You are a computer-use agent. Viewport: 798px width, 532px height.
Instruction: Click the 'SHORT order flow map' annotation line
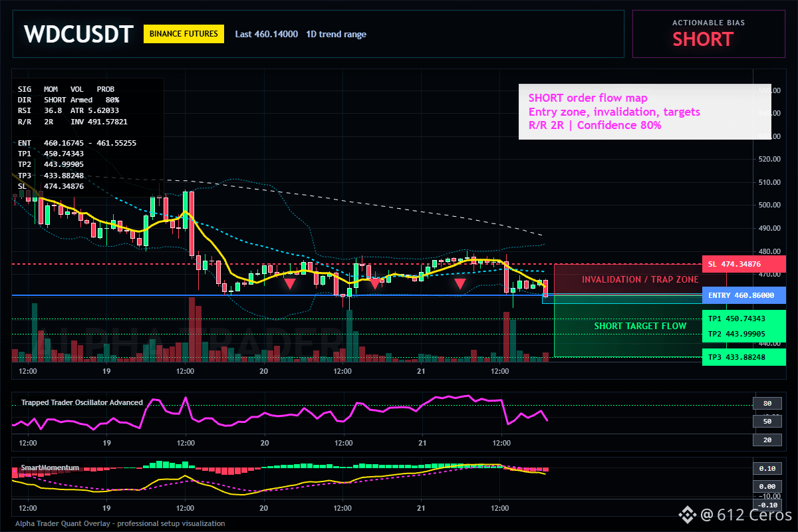pyautogui.click(x=588, y=98)
